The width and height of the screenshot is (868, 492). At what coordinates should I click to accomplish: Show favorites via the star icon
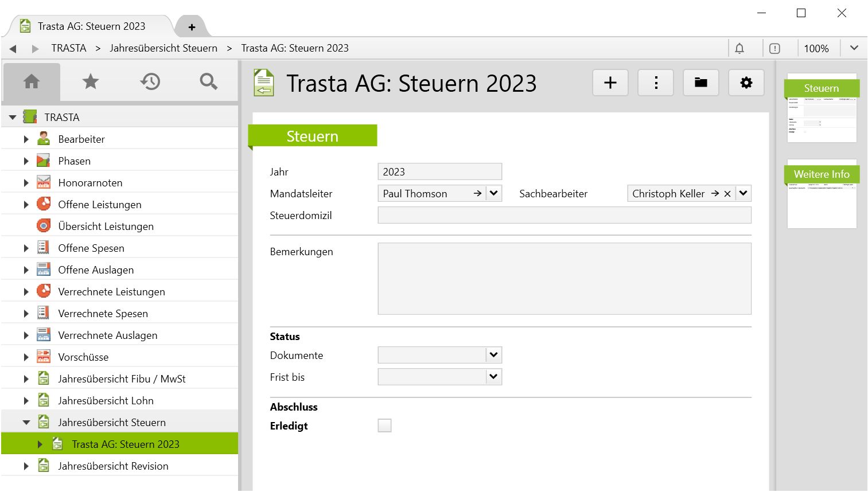91,82
